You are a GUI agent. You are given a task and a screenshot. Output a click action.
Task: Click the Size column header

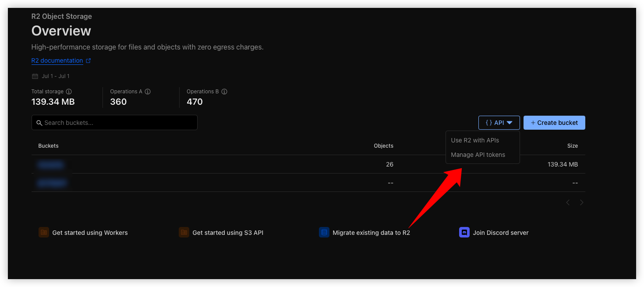click(x=573, y=146)
